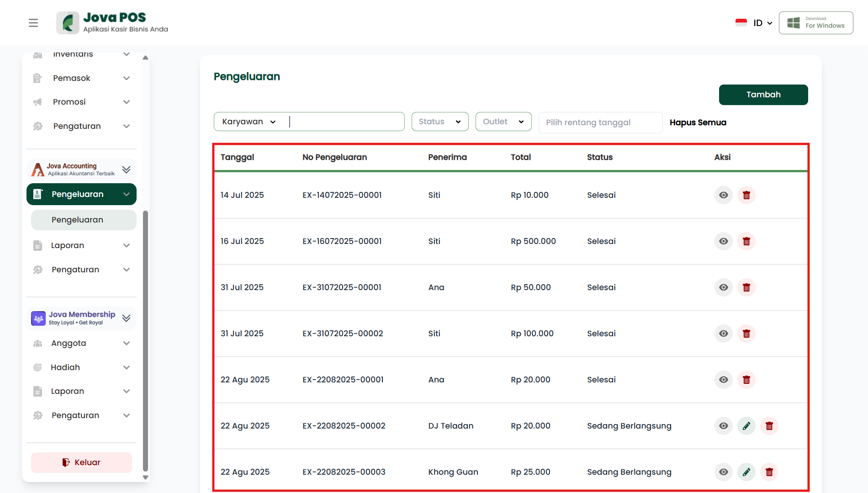
Task: Delete expense EX-14072025-00001 with trash icon
Action: [x=746, y=195]
